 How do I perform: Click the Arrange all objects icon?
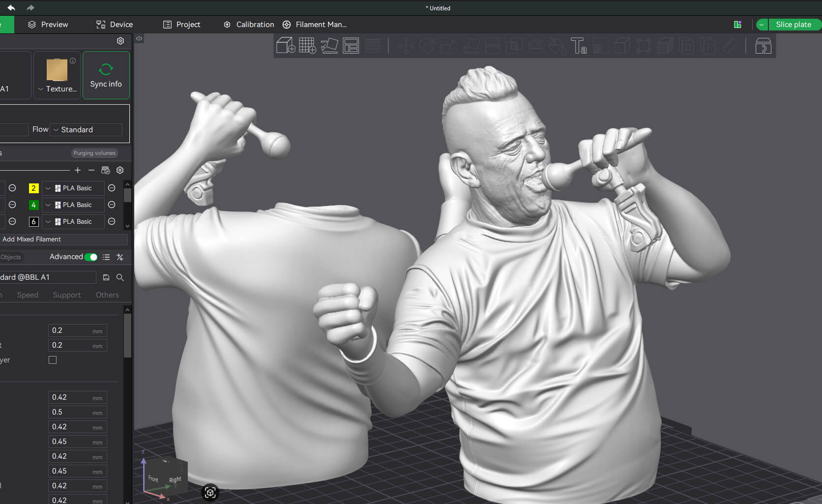(x=351, y=46)
